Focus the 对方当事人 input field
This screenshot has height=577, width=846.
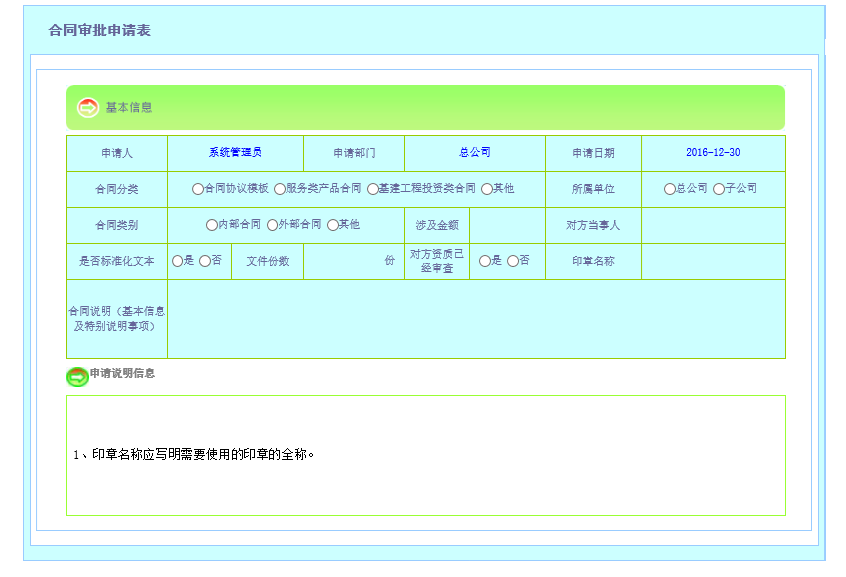tap(713, 226)
